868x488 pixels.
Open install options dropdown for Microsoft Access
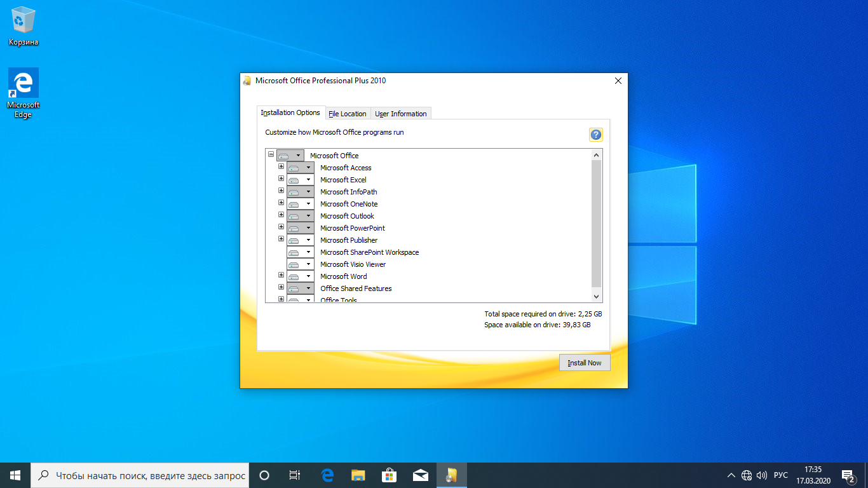tap(301, 168)
